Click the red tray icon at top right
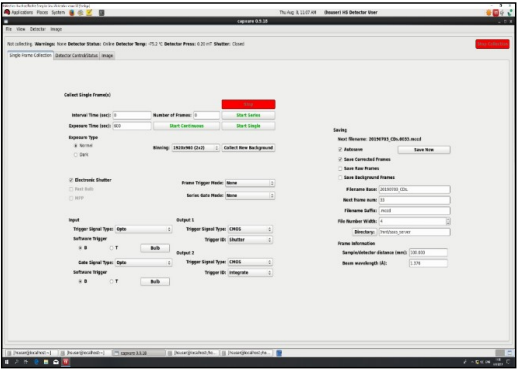The image size is (519, 370). [496, 13]
